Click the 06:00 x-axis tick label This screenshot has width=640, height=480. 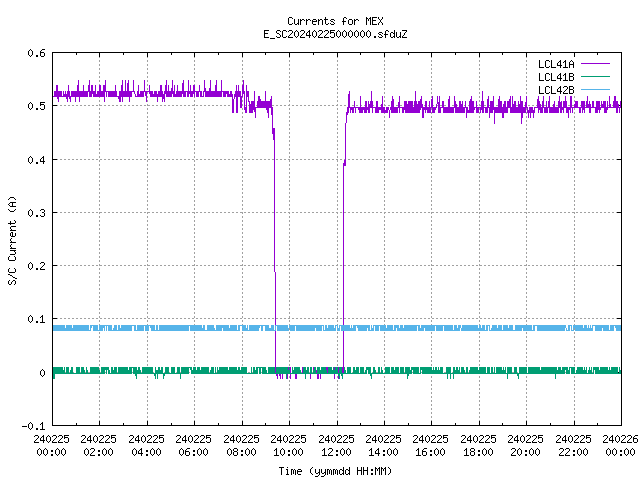[193, 452]
